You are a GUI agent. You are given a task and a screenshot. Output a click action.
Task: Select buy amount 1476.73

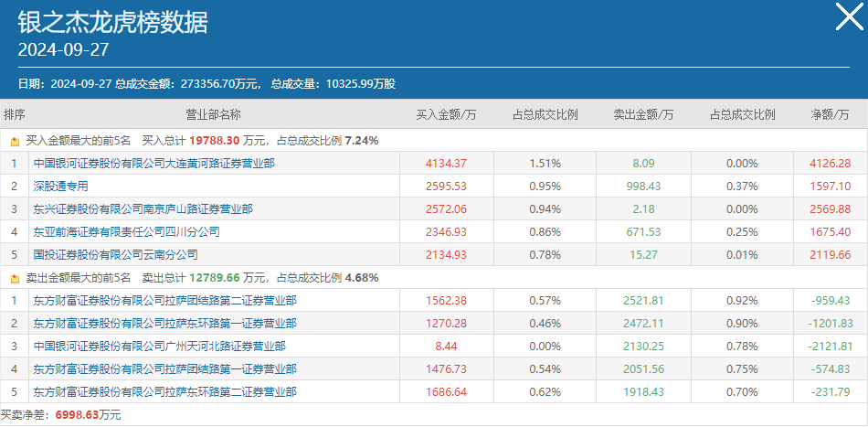pyautogui.click(x=446, y=368)
